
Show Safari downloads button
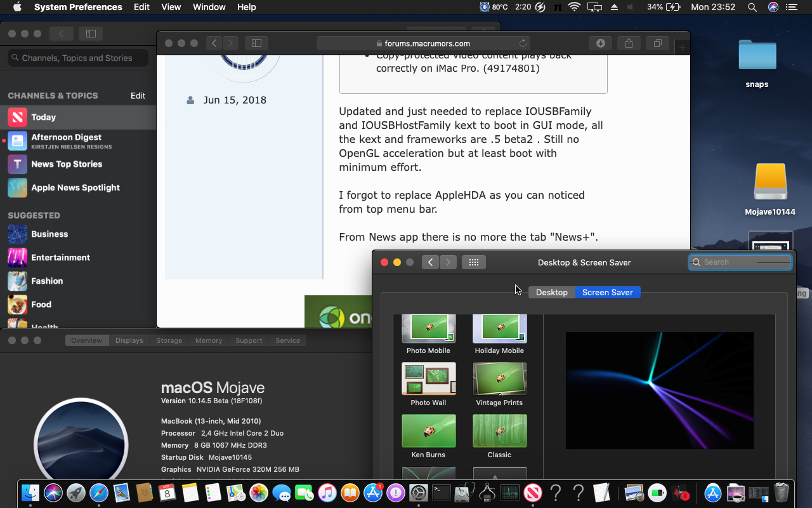(x=600, y=43)
